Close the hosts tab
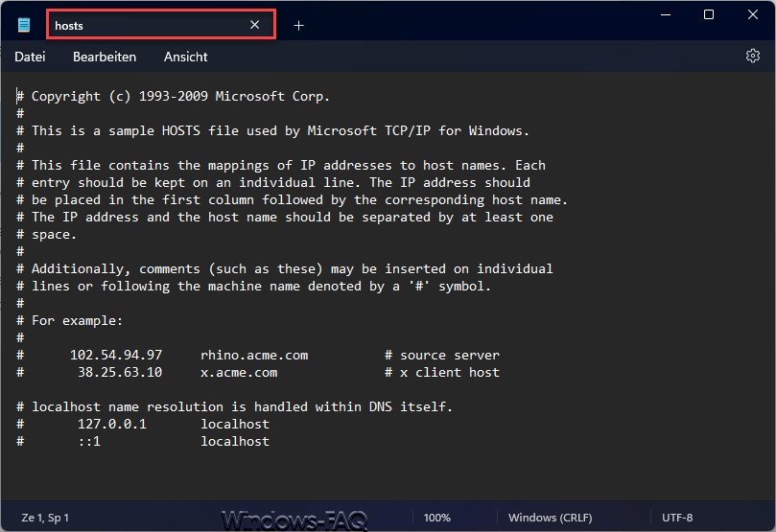776x532 pixels. click(255, 25)
